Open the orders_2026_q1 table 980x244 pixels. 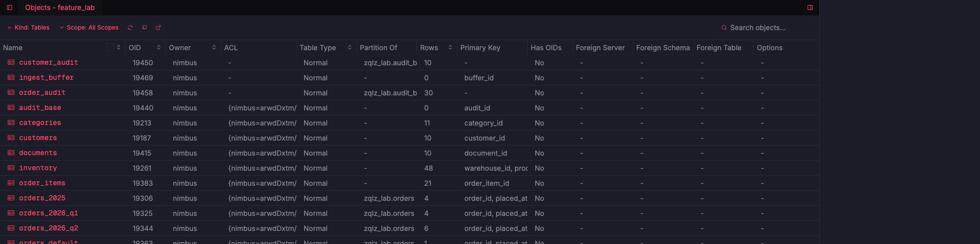49,213
